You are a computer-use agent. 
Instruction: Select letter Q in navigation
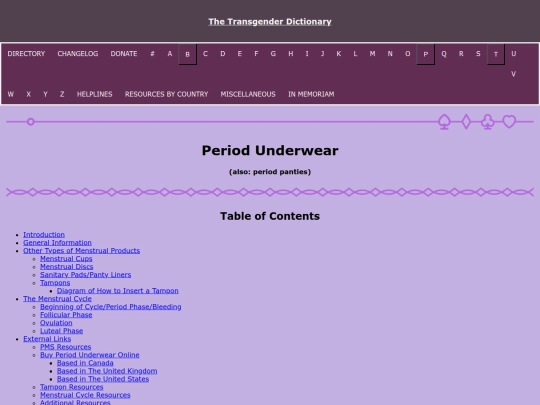click(x=444, y=54)
